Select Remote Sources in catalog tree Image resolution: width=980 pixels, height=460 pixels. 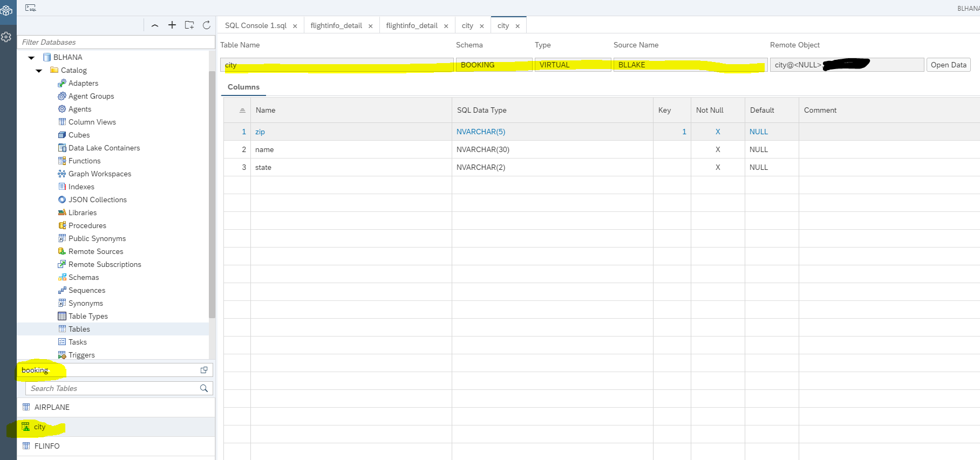point(96,251)
